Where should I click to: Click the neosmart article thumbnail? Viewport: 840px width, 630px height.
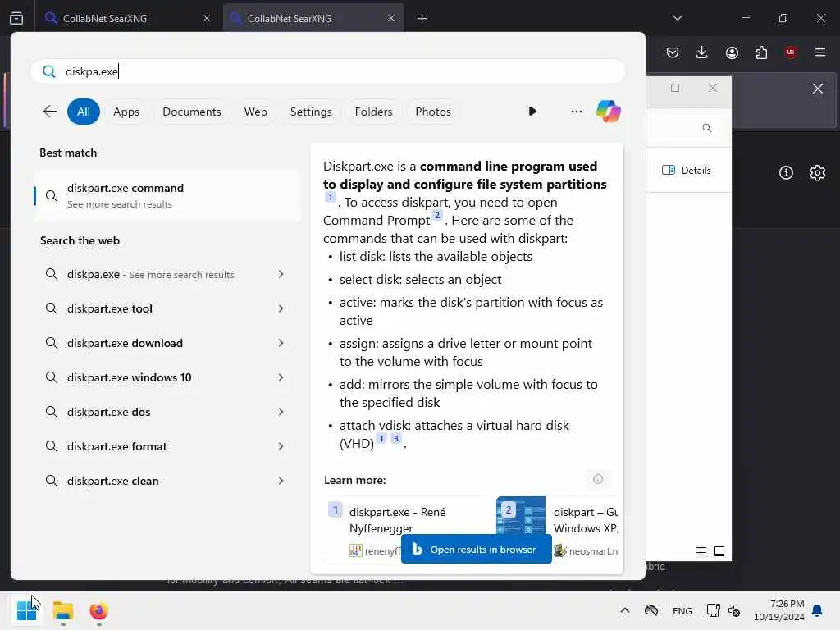coord(521,515)
